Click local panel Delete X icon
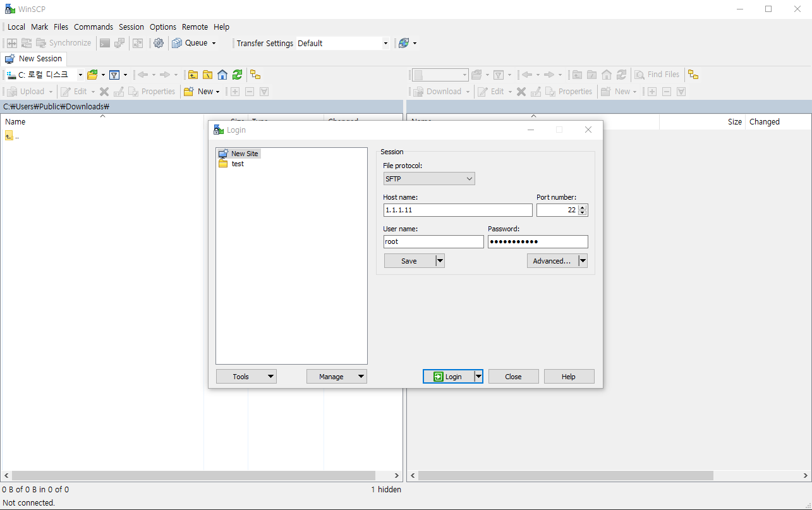Image resolution: width=812 pixels, height=510 pixels. coord(104,92)
